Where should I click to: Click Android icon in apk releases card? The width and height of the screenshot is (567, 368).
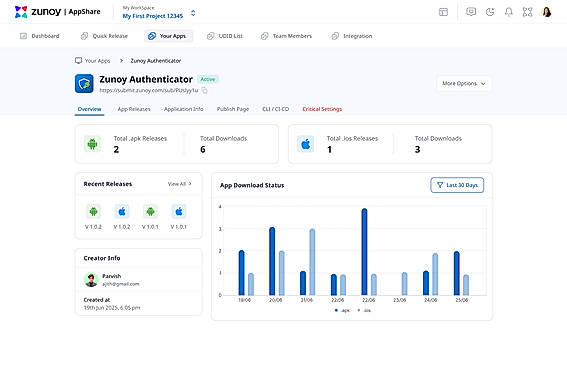93,144
